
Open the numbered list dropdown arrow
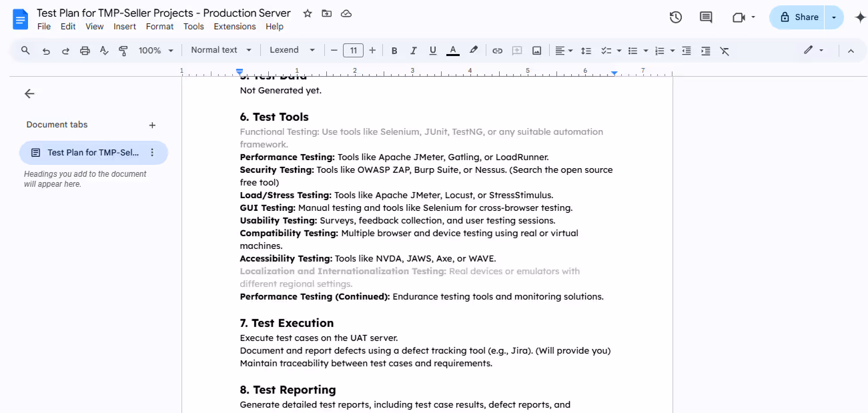(x=673, y=50)
